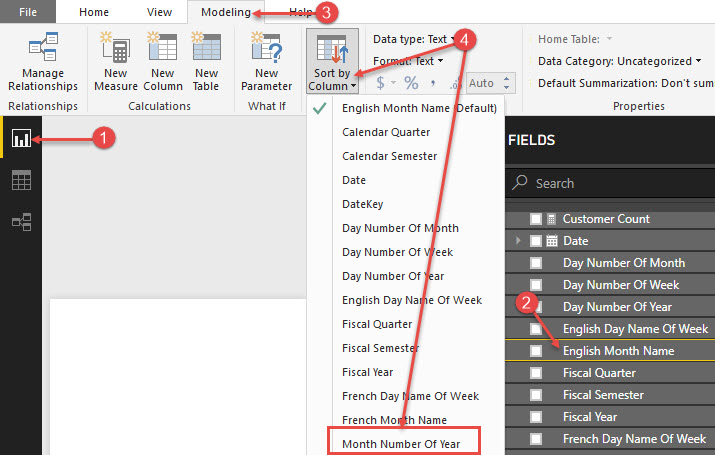Select DateKey sort option
This screenshot has height=455, width=715.
(406, 204)
